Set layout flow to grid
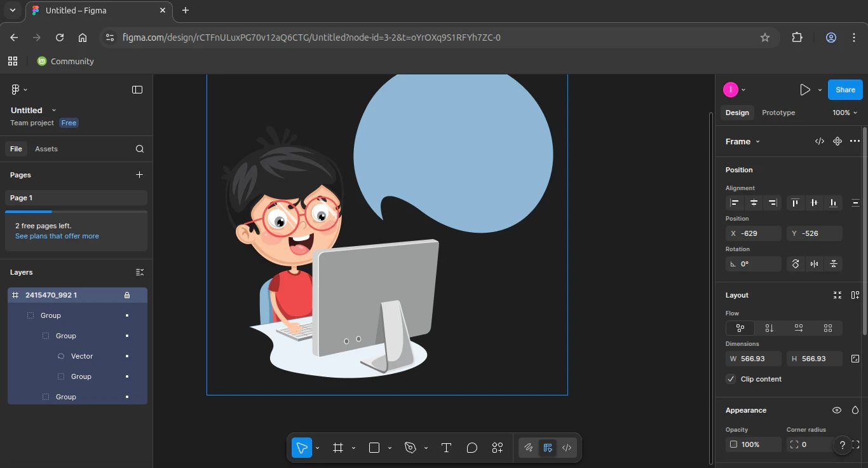The image size is (868, 468). (x=828, y=328)
